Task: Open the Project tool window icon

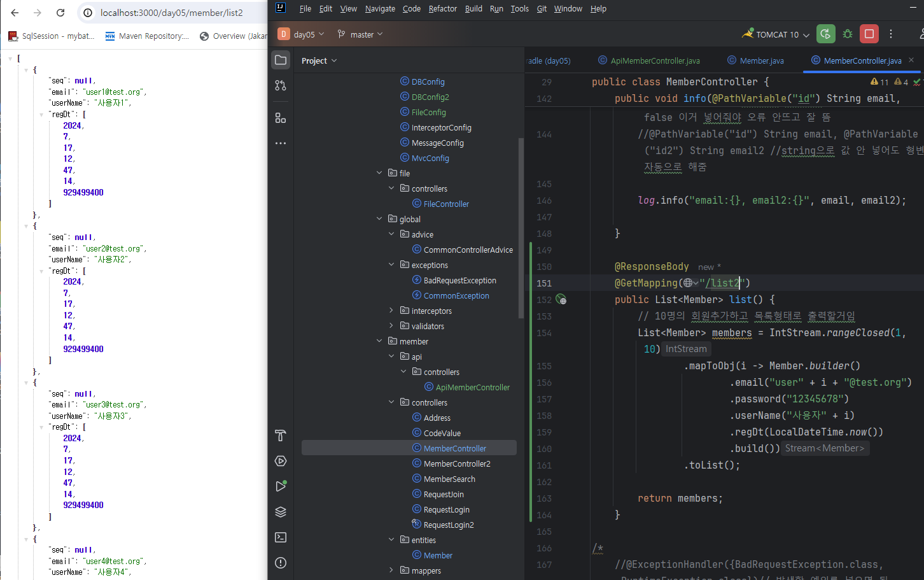Action: (281, 60)
